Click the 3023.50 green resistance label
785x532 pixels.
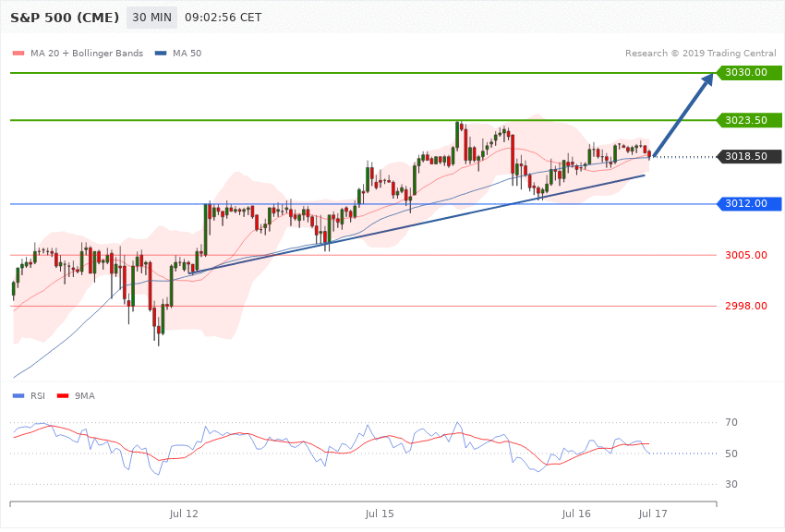750,120
